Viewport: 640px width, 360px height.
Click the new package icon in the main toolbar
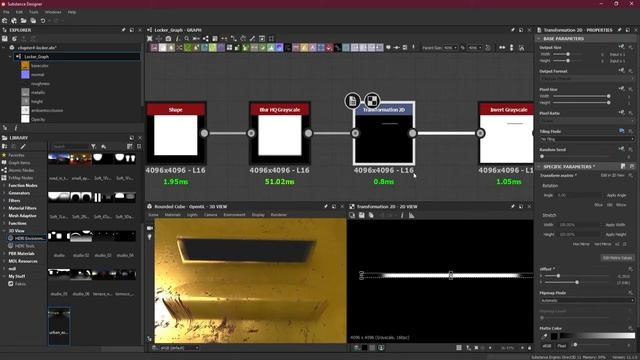(x=4, y=21)
